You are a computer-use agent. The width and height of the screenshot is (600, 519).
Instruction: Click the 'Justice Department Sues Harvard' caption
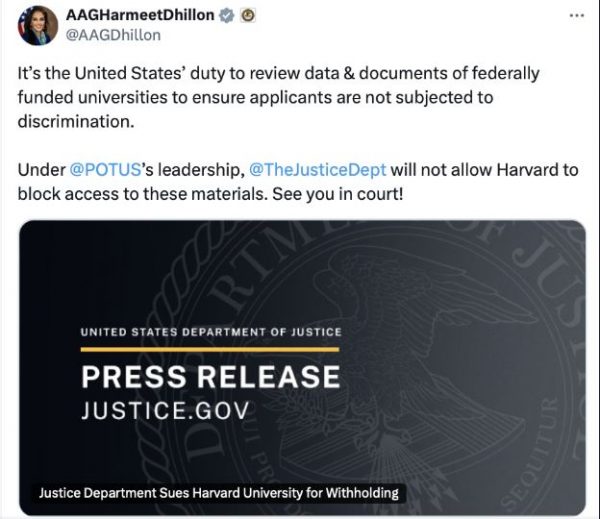click(219, 492)
